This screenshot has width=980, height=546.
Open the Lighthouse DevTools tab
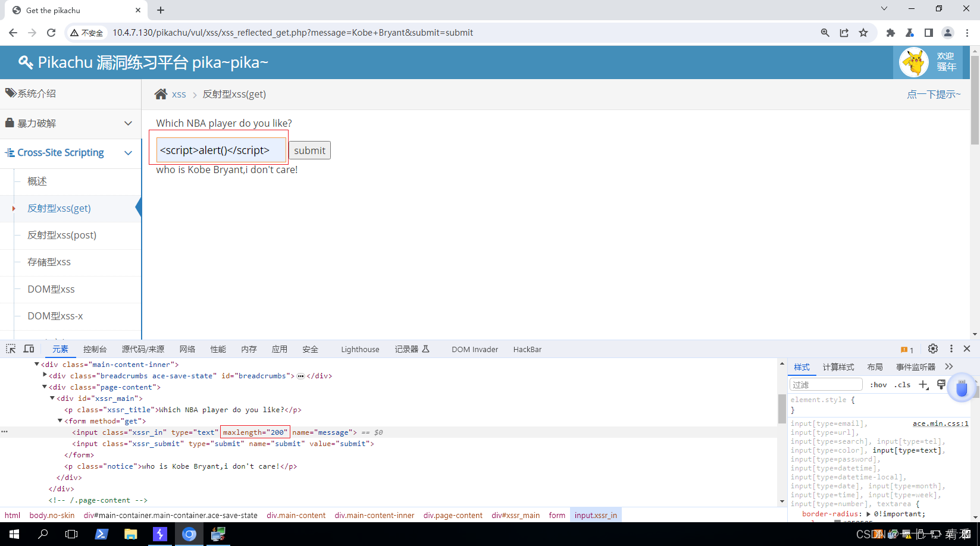[360, 349]
